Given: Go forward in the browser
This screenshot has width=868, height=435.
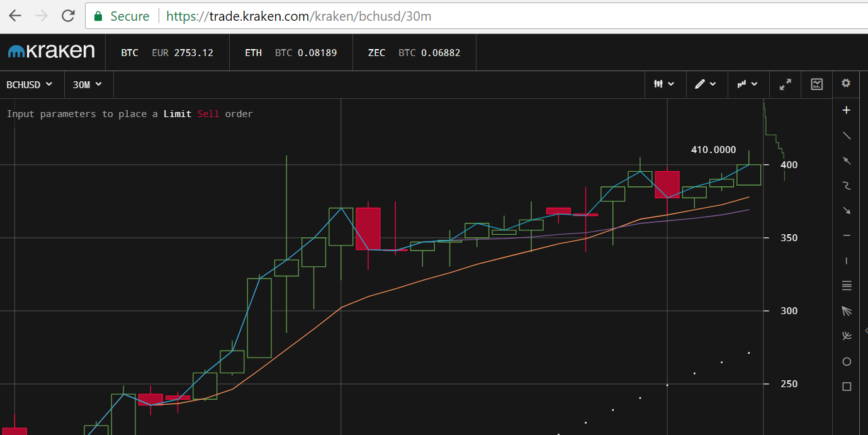Looking at the screenshot, I should [x=42, y=16].
